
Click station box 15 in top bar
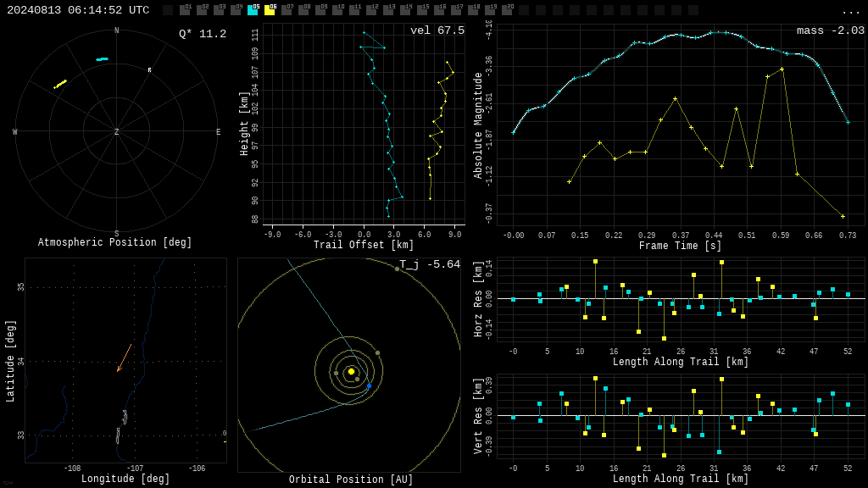(x=422, y=10)
